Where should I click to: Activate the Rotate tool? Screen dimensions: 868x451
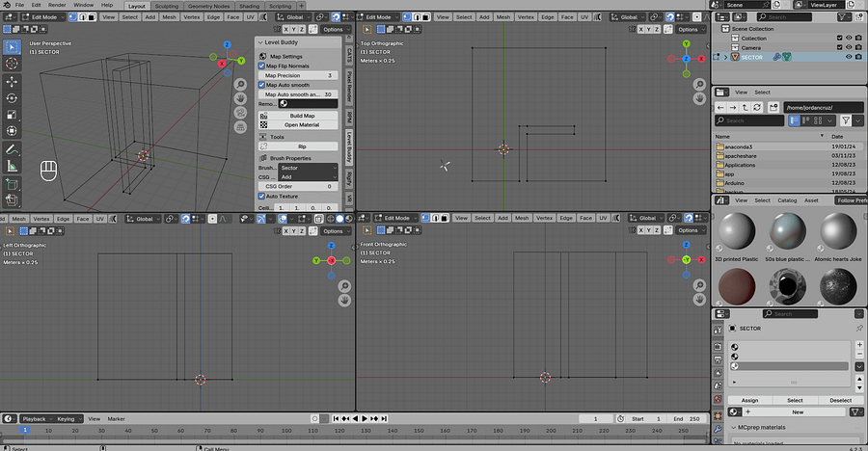click(12, 98)
